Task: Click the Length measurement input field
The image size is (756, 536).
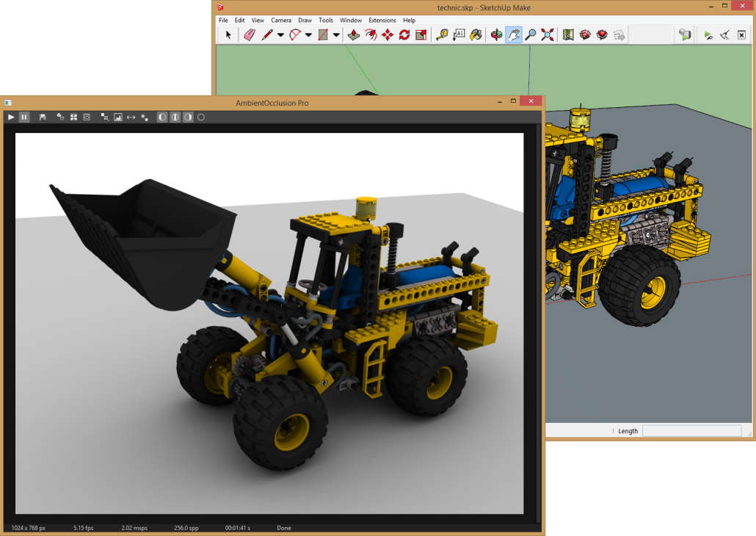Action: point(692,431)
